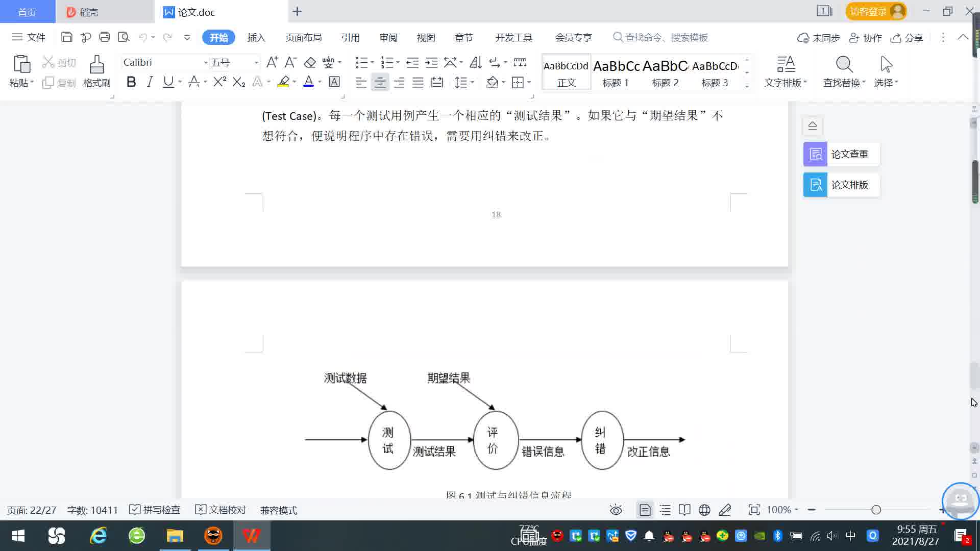Image resolution: width=980 pixels, height=551 pixels.
Task: Open the 插入 Insert tab
Action: pos(256,37)
